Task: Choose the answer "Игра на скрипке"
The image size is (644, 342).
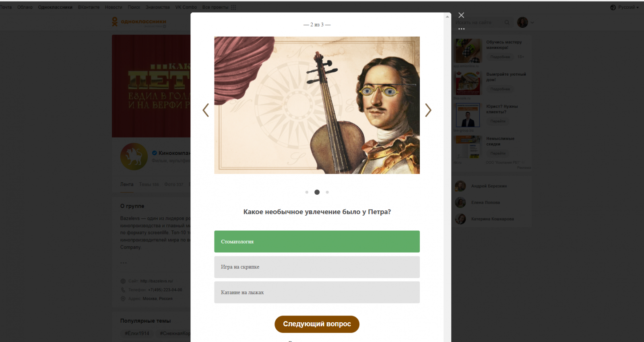Action: (x=317, y=267)
